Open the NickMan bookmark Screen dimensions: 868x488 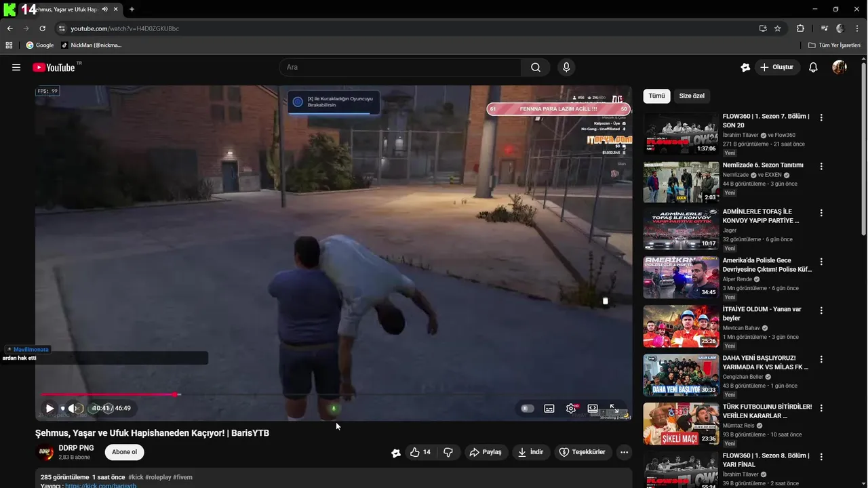tap(91, 45)
